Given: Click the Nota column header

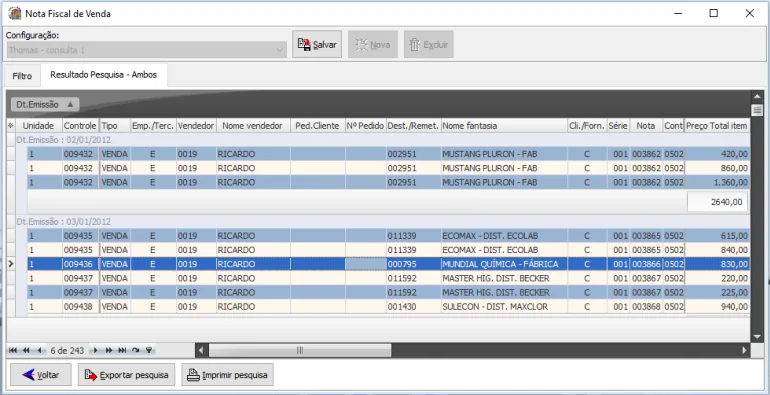Looking at the screenshot, I should pos(646,126).
